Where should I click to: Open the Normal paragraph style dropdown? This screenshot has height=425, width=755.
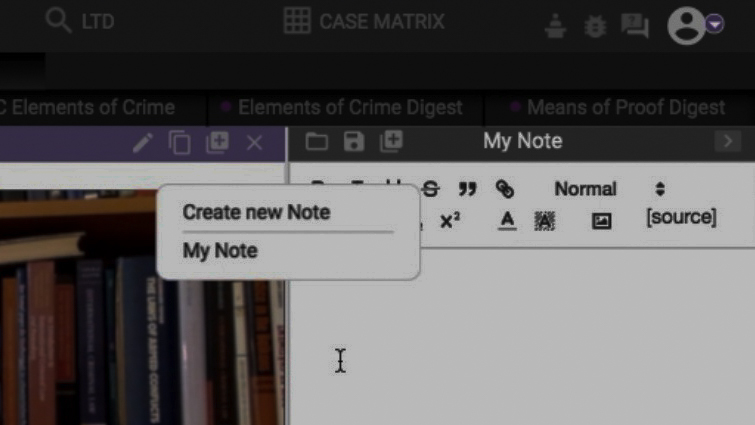coord(609,188)
